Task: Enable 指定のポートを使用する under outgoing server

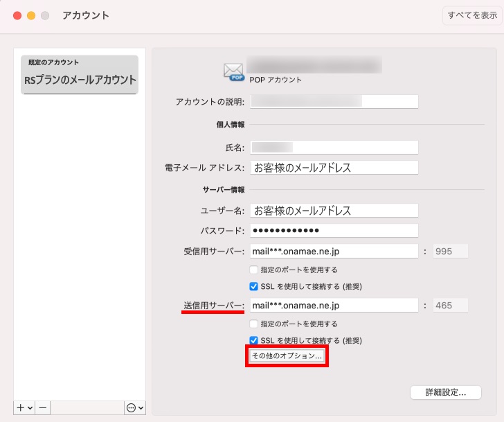Action: coord(253,324)
